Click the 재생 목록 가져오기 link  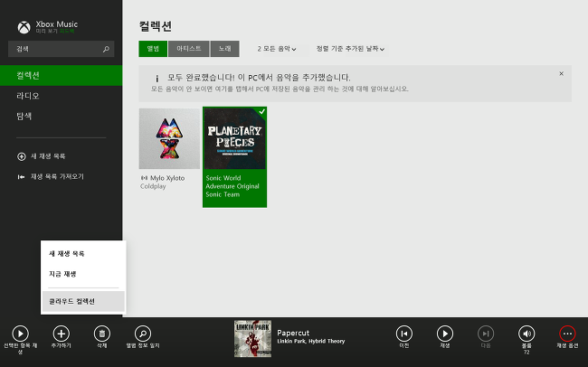(57, 176)
